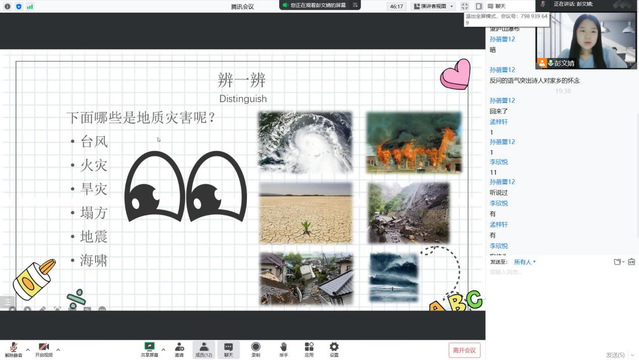The image size is (639, 360).
Task: Open the 演讲者视图 speaker view dropdown
Action: tap(434, 6)
